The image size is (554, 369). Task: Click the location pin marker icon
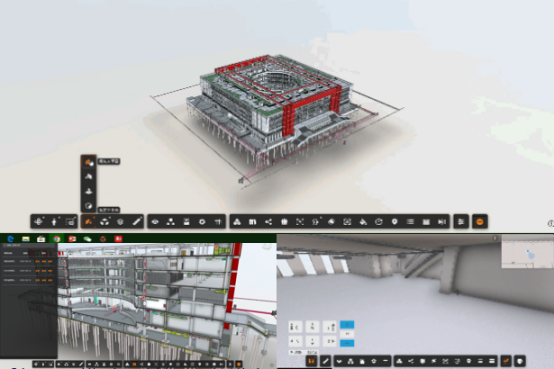394,222
